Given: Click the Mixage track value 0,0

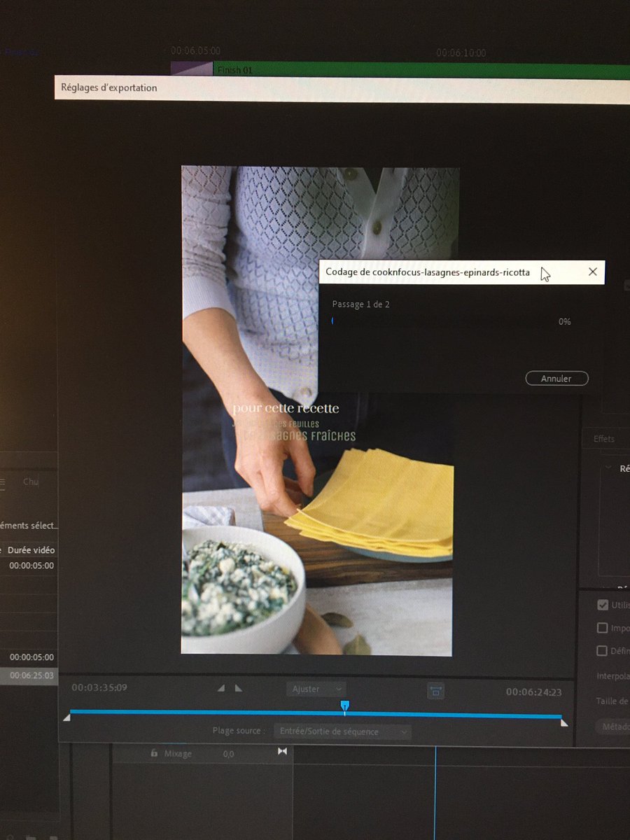Looking at the screenshot, I should pos(228,754).
